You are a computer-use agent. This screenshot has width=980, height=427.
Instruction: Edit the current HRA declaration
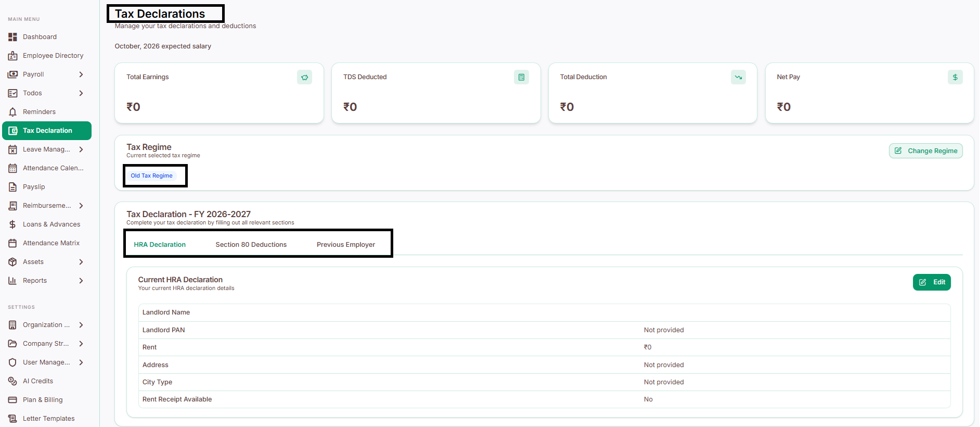pyautogui.click(x=932, y=282)
